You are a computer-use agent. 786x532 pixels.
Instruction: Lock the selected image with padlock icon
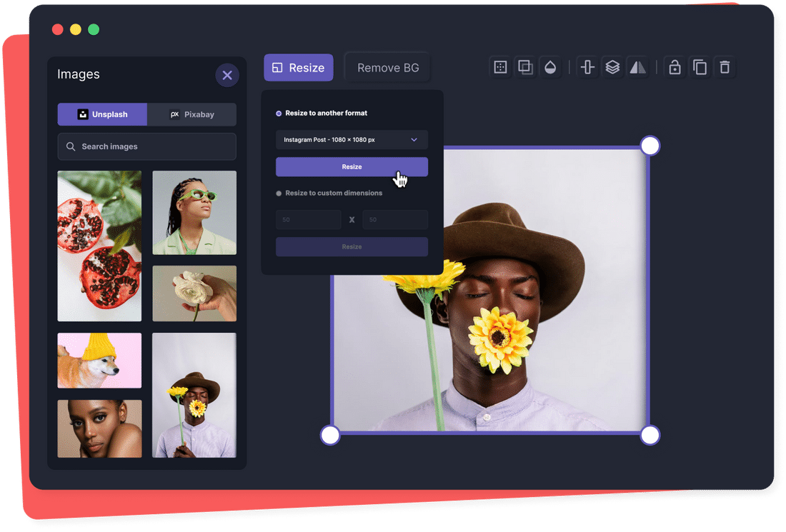(x=675, y=66)
